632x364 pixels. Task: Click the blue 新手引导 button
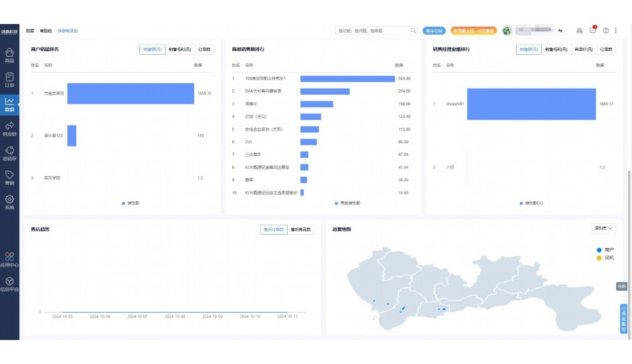click(x=434, y=31)
